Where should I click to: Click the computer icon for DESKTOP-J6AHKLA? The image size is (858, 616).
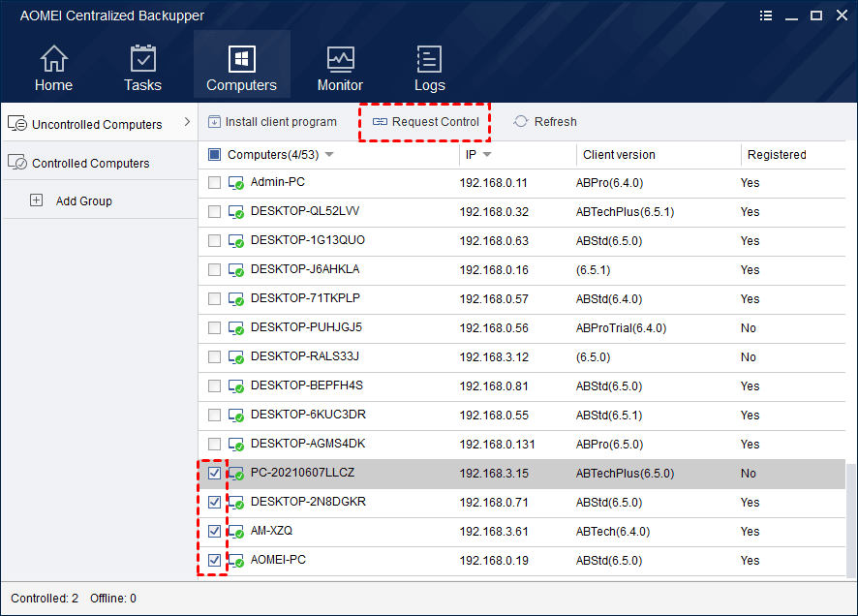[x=236, y=269]
